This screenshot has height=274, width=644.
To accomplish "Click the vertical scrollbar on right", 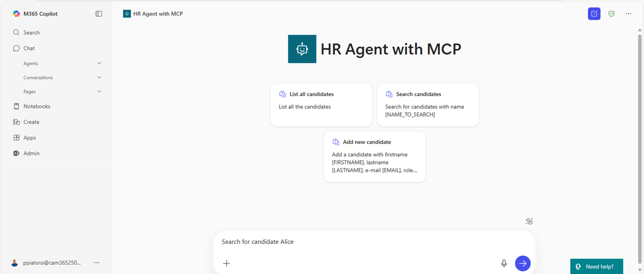I will tap(640, 149).
